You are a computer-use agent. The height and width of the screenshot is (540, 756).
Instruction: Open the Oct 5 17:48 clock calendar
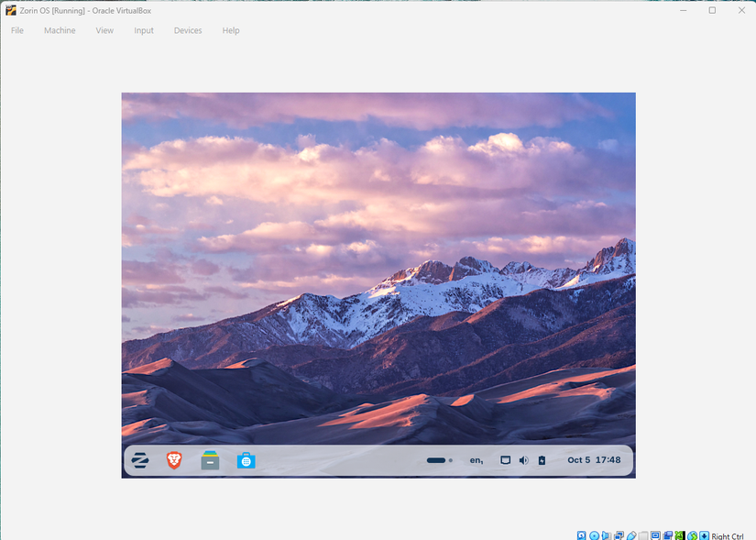[x=594, y=460]
